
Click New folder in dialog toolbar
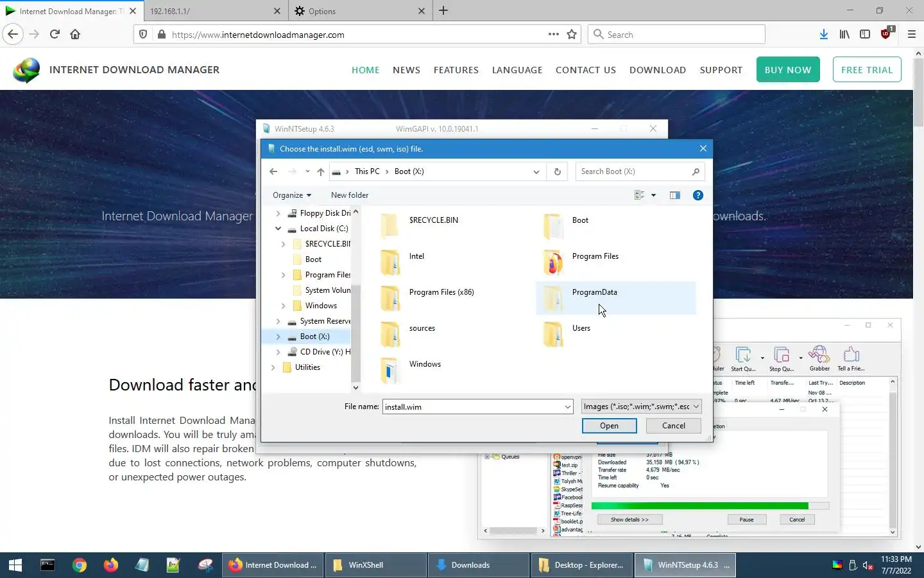click(350, 195)
